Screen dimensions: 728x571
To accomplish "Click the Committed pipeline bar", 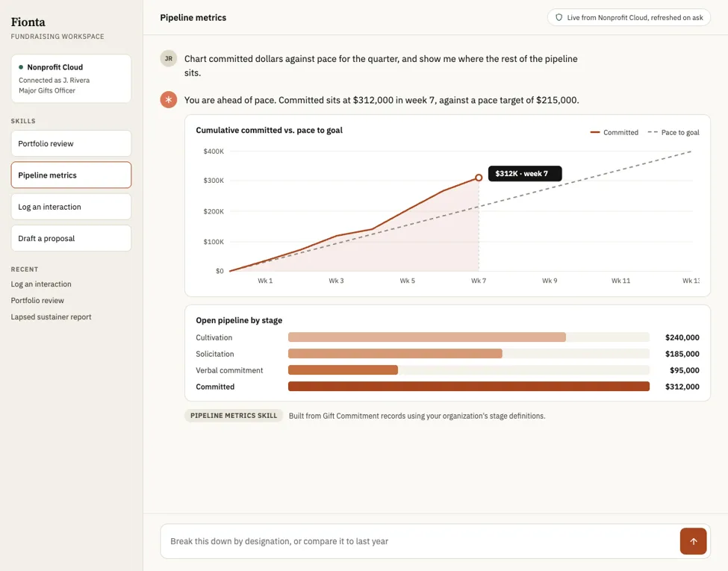I will click(x=468, y=386).
